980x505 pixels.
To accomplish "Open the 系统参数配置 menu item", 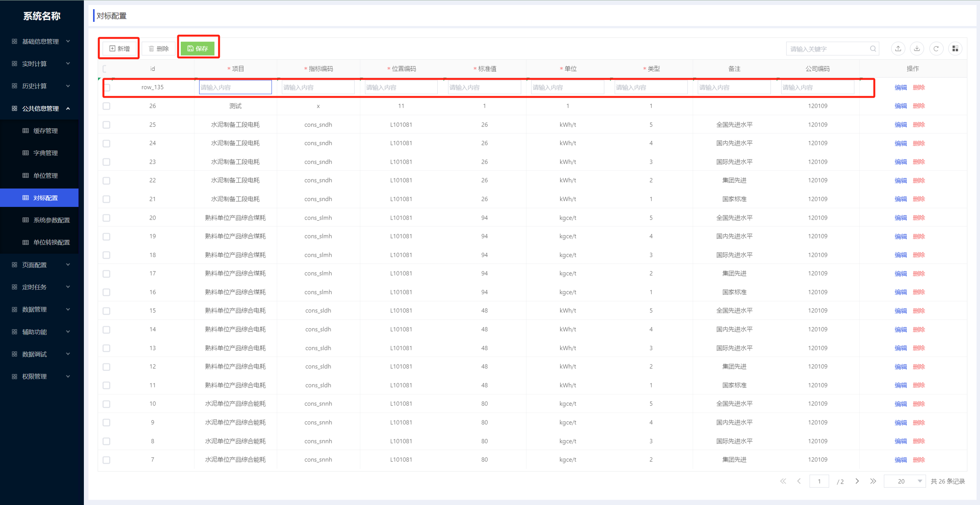I will (51, 220).
